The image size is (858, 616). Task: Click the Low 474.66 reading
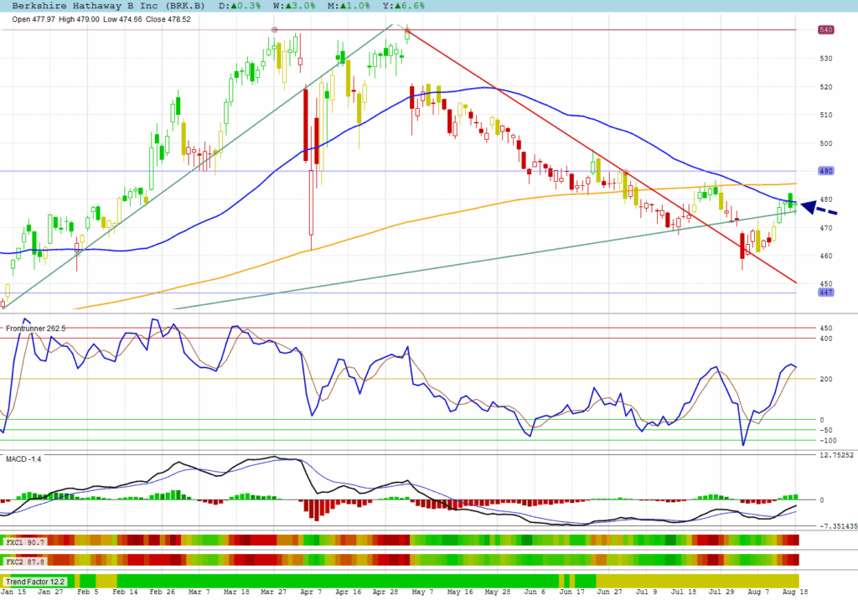click(122, 19)
